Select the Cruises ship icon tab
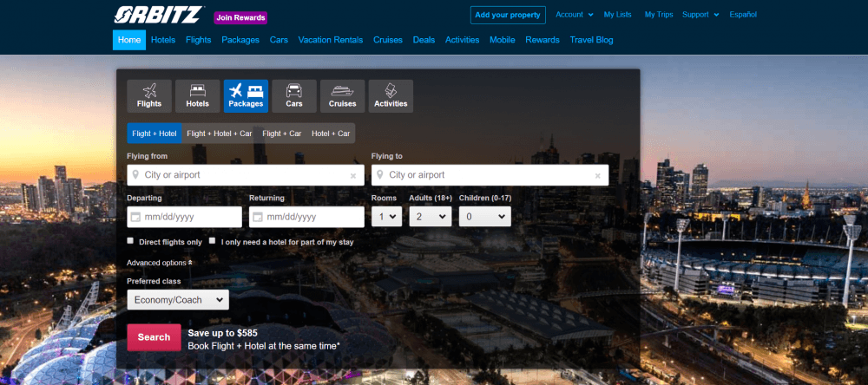This screenshot has height=385, width=868. (x=342, y=95)
